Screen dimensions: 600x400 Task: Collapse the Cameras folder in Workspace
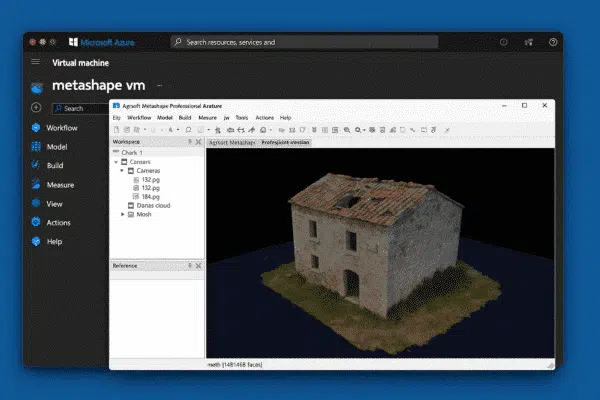click(123, 171)
